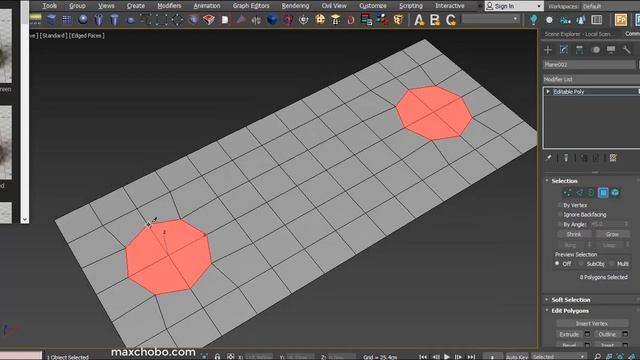640x360 pixels.
Task: Open the Modifier List dropdown
Action: click(591, 79)
